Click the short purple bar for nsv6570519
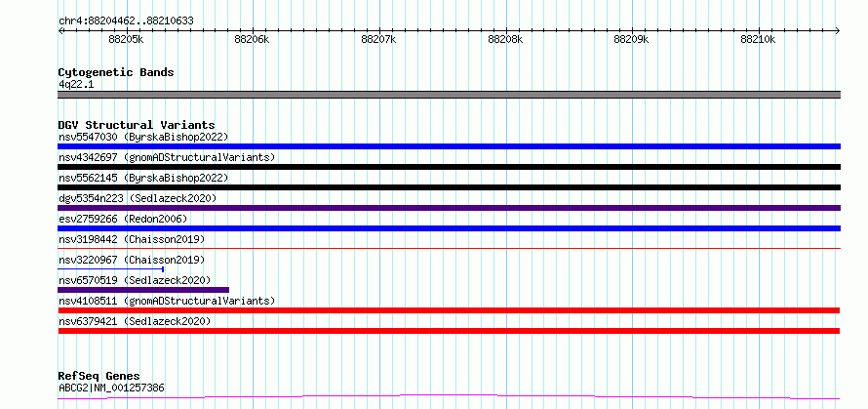 pos(143,290)
